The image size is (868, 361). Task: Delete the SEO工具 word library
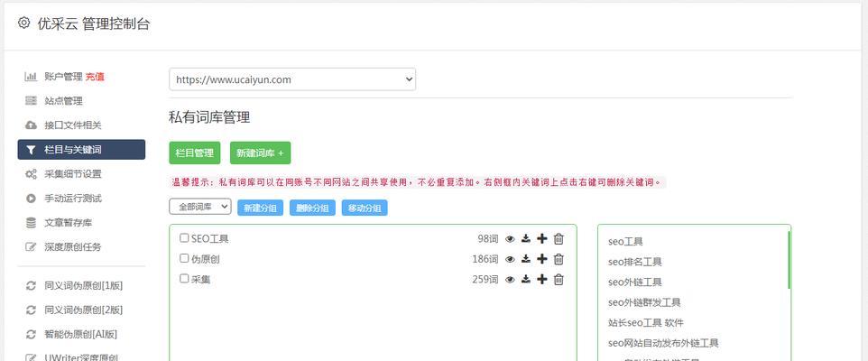(x=559, y=238)
